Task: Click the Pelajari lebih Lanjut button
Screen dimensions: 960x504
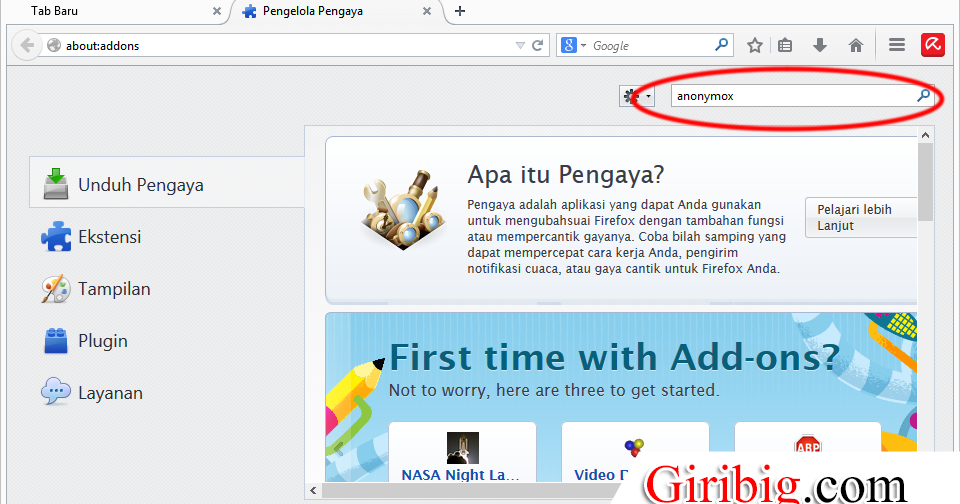Action: 861,217
